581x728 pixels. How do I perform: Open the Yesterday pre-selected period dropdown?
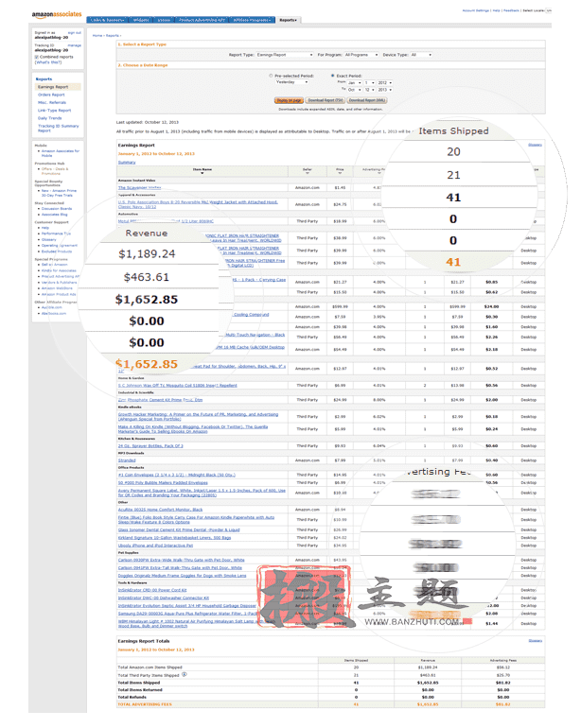coord(291,82)
